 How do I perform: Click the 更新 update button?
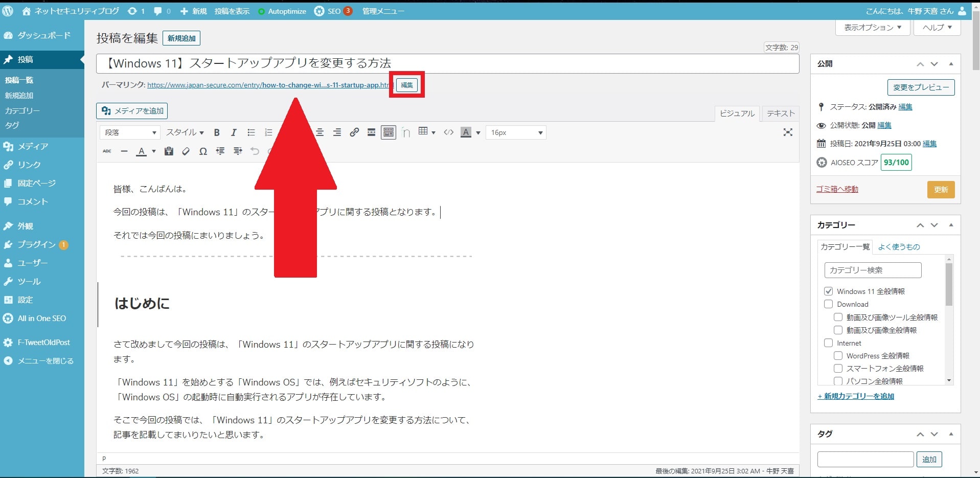(x=941, y=190)
